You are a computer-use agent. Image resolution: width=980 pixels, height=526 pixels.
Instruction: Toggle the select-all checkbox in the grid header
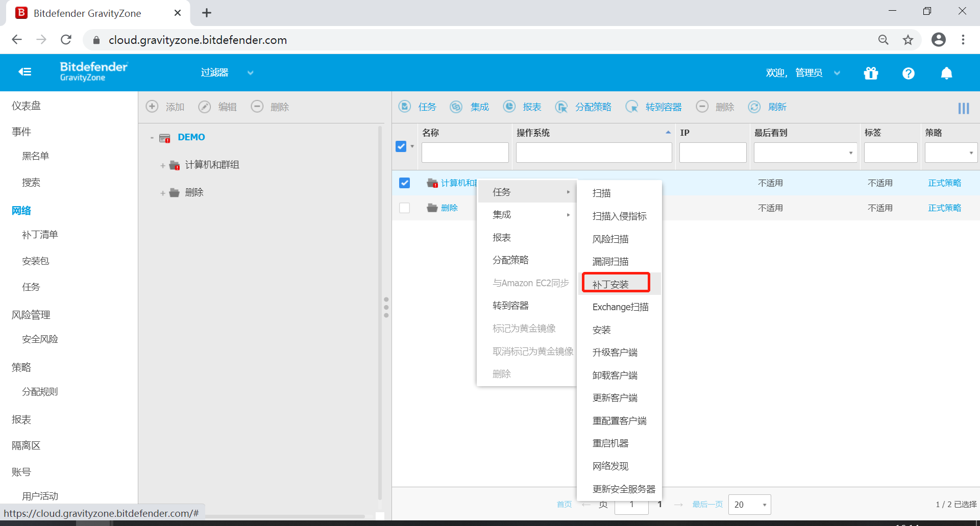pos(401,146)
